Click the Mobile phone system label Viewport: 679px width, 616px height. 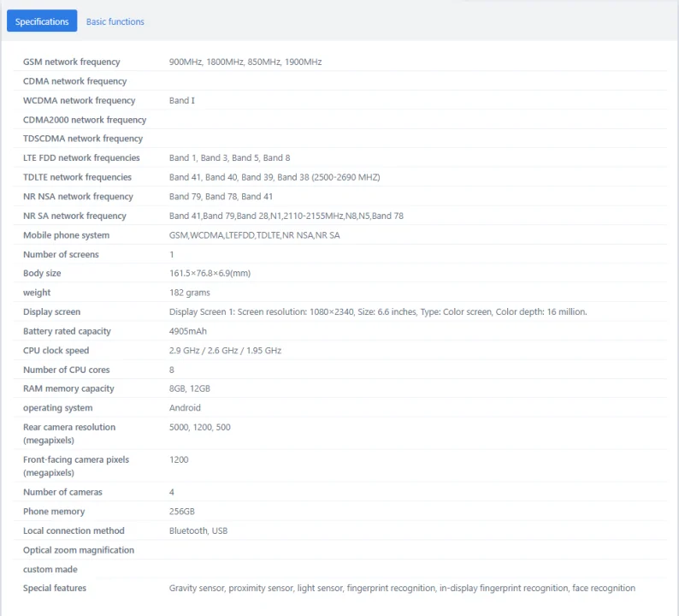coord(66,235)
